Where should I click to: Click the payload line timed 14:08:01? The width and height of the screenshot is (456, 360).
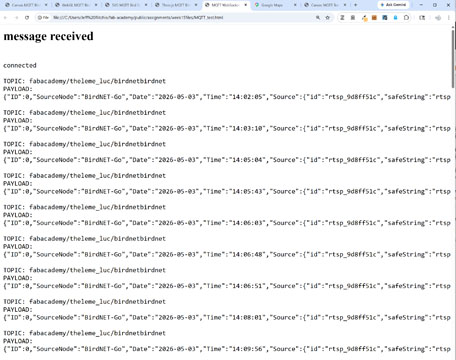click(227, 317)
